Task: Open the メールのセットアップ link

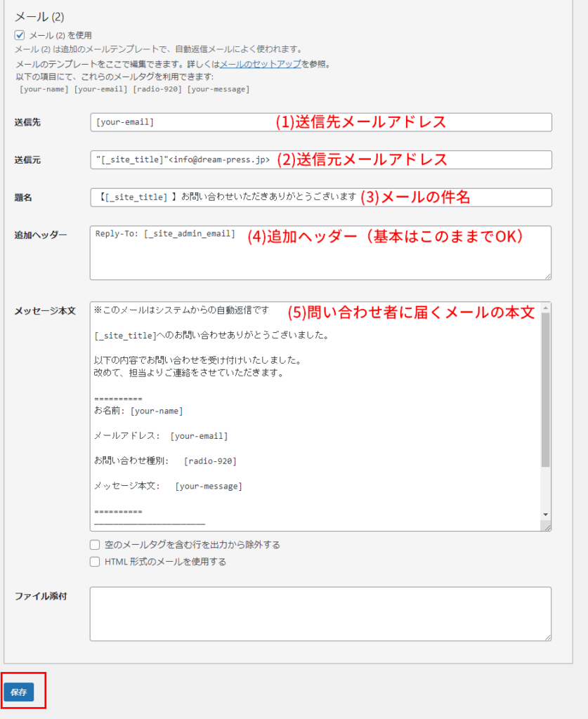Action: pyautogui.click(x=261, y=64)
